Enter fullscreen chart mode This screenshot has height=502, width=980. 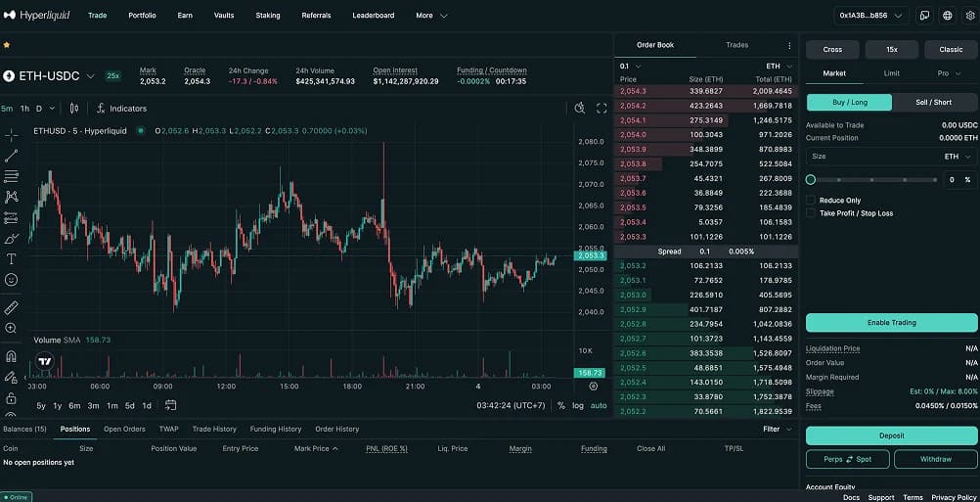point(601,109)
